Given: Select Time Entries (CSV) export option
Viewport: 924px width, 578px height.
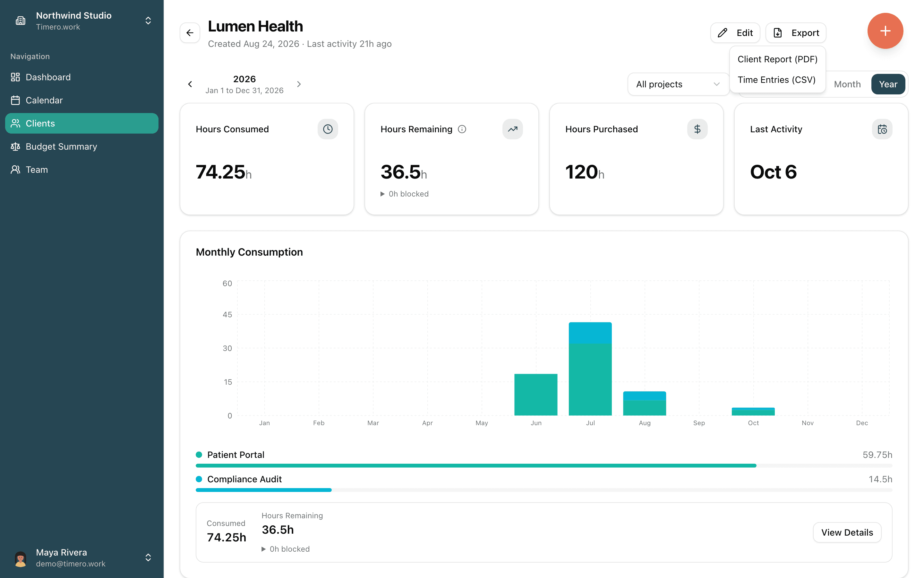Looking at the screenshot, I should click(x=777, y=80).
